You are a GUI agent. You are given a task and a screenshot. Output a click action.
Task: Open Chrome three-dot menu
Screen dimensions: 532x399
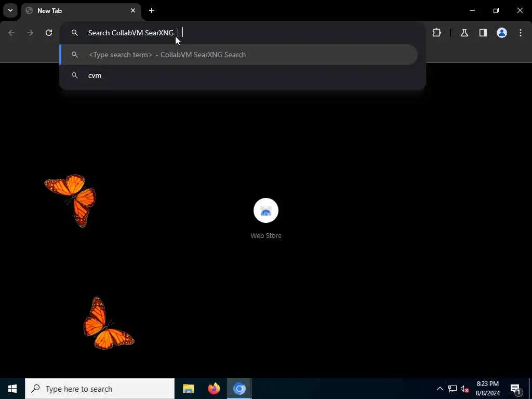coord(521,33)
